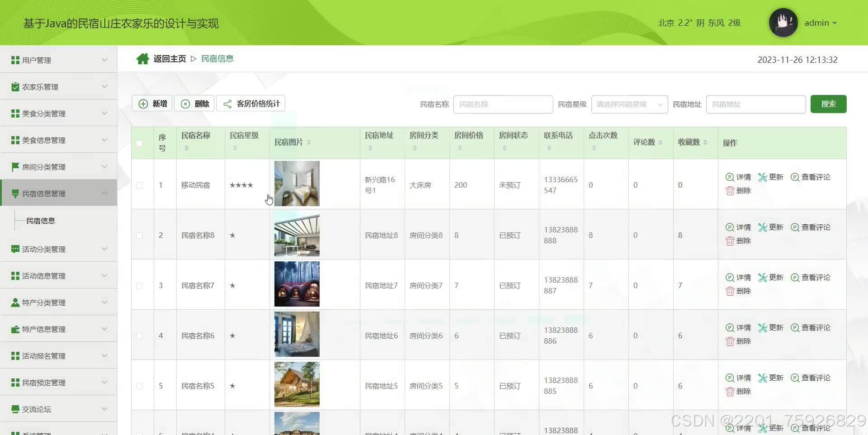Open the forest cabin photo for 民宿名称7

(x=297, y=284)
